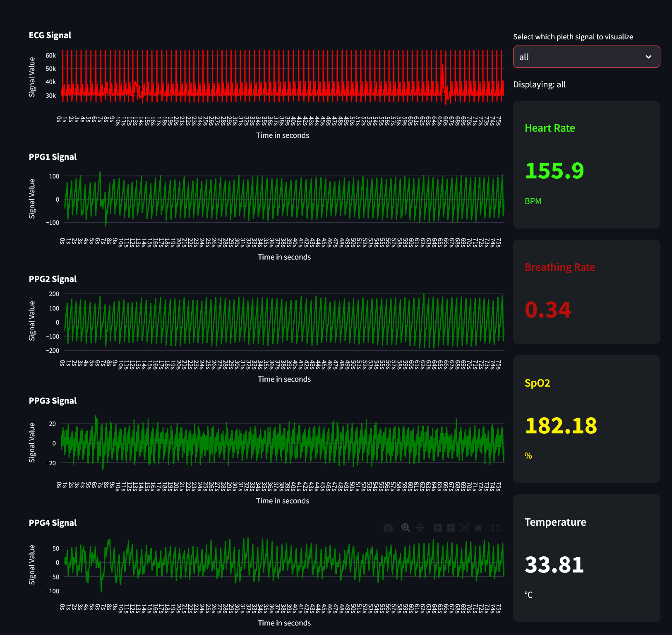Image resolution: width=672 pixels, height=635 pixels.
Task: Click the camera icon in the chart modebar
Action: [x=388, y=528]
